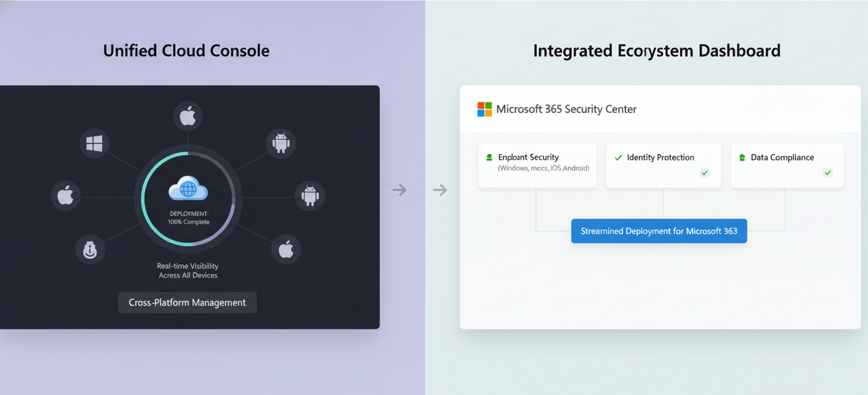Click the checkmark icon left of Identity Protection

coord(618,158)
